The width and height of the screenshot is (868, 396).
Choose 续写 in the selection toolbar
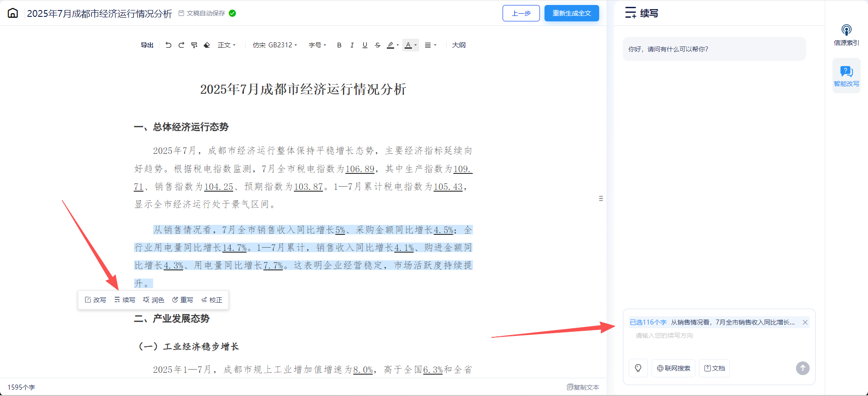pos(125,300)
